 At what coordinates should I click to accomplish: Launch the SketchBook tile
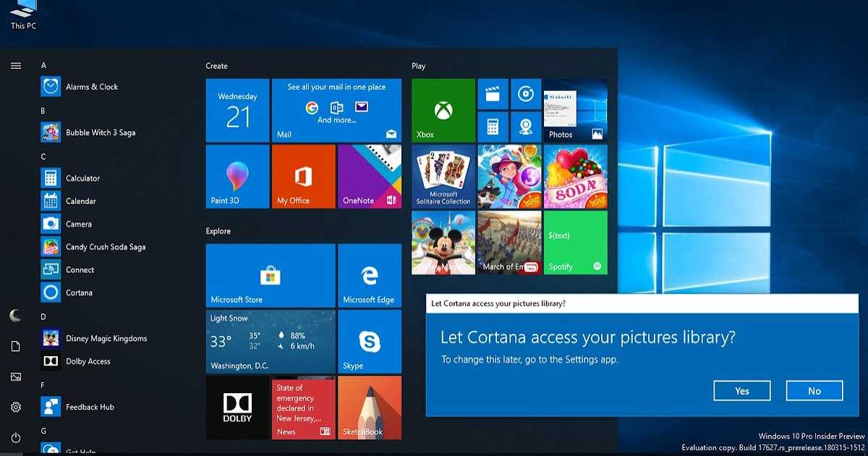pos(370,408)
